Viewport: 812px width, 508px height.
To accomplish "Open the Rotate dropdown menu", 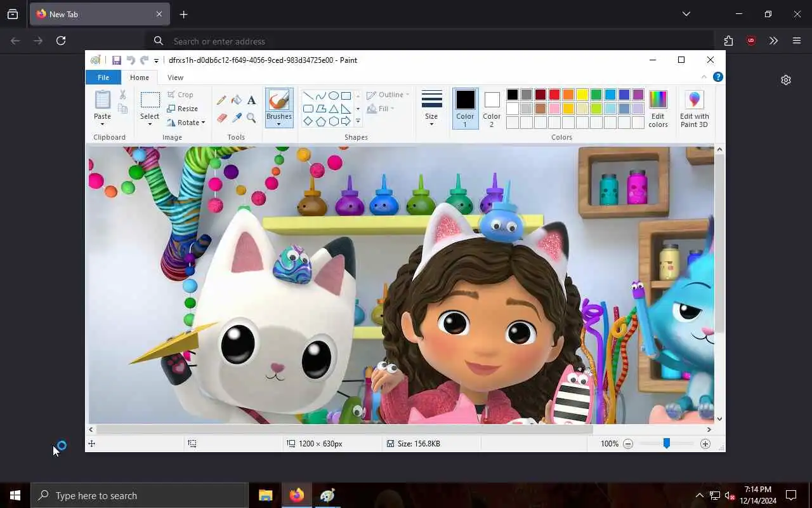I will tap(186, 123).
